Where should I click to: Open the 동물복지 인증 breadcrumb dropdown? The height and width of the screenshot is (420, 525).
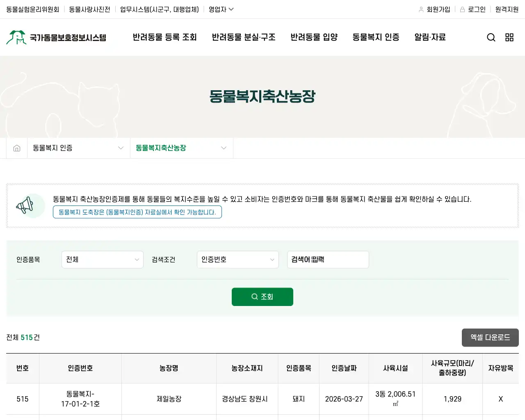pyautogui.click(x=78, y=148)
